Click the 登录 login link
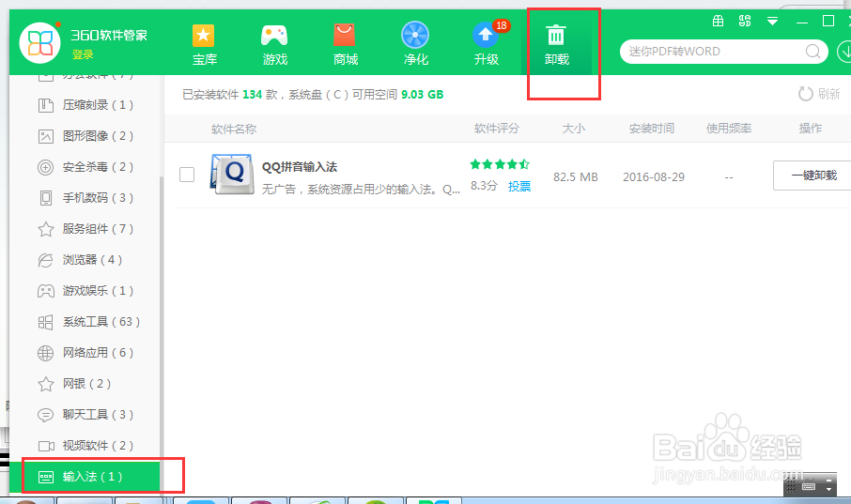851x504 pixels. [83, 54]
